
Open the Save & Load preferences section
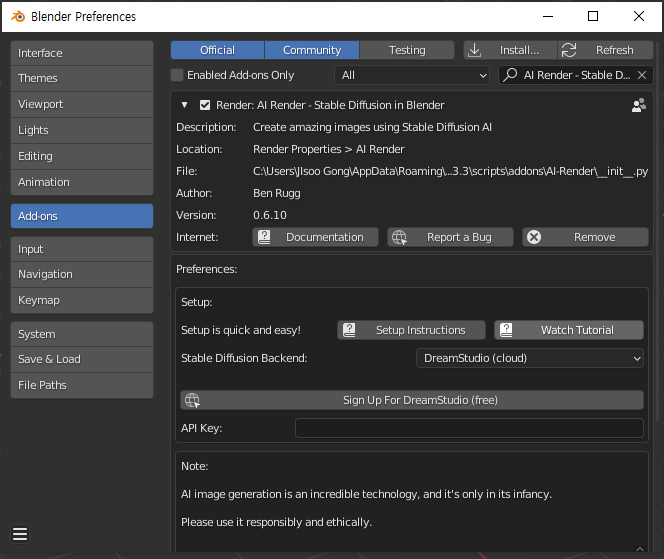[x=82, y=359]
